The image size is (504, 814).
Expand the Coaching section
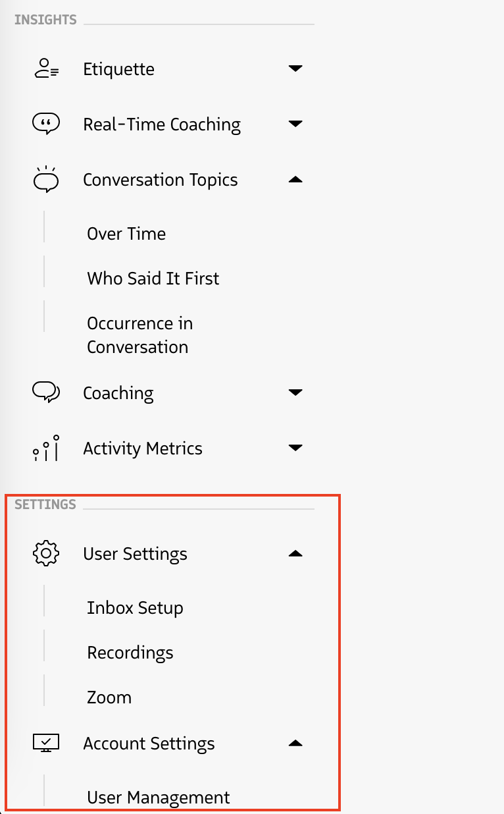[295, 392]
